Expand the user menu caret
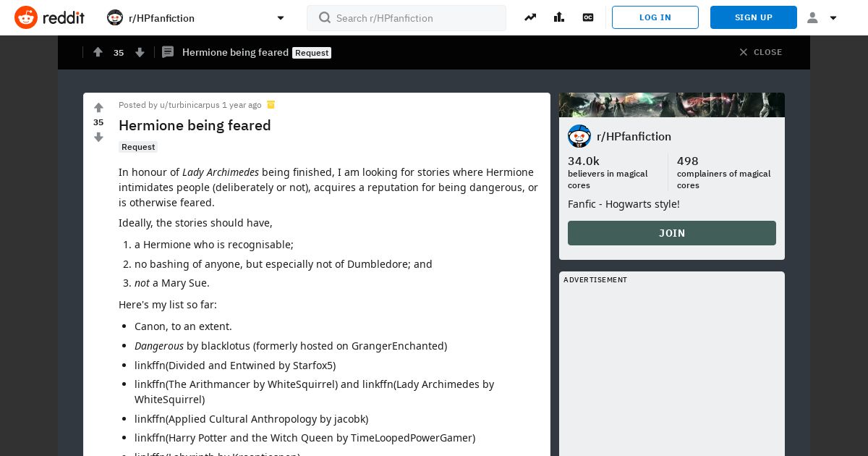Viewport: 868px width, 456px height. coord(833,18)
